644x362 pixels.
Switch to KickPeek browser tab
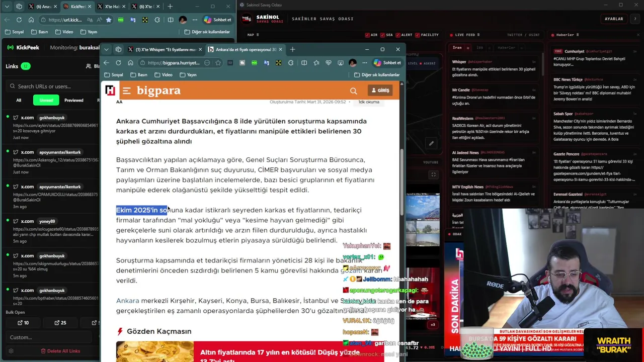[x=76, y=7]
